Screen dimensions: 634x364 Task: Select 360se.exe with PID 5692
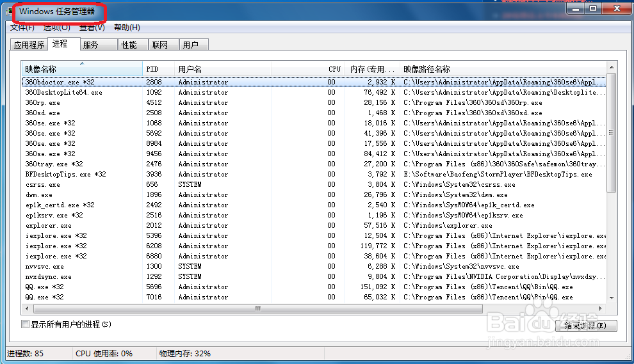314,133
